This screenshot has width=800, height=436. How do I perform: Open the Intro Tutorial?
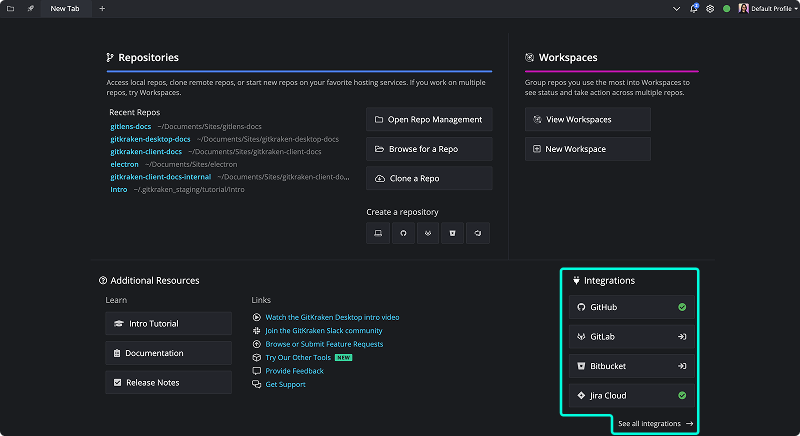coord(168,324)
